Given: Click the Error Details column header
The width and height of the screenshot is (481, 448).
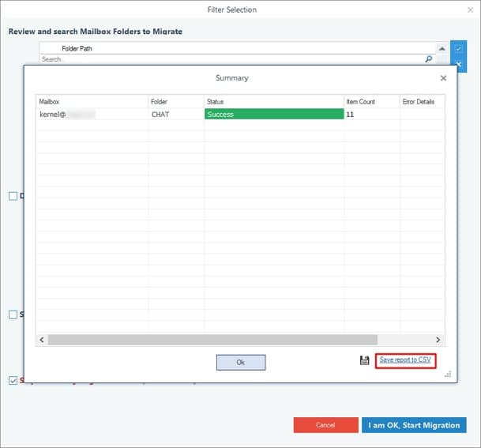Looking at the screenshot, I should point(423,102).
